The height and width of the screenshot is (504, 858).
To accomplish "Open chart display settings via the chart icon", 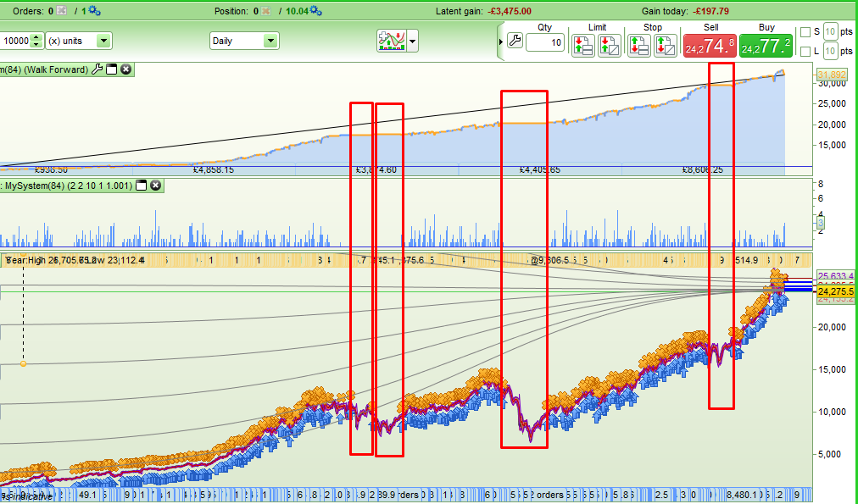I will point(392,41).
